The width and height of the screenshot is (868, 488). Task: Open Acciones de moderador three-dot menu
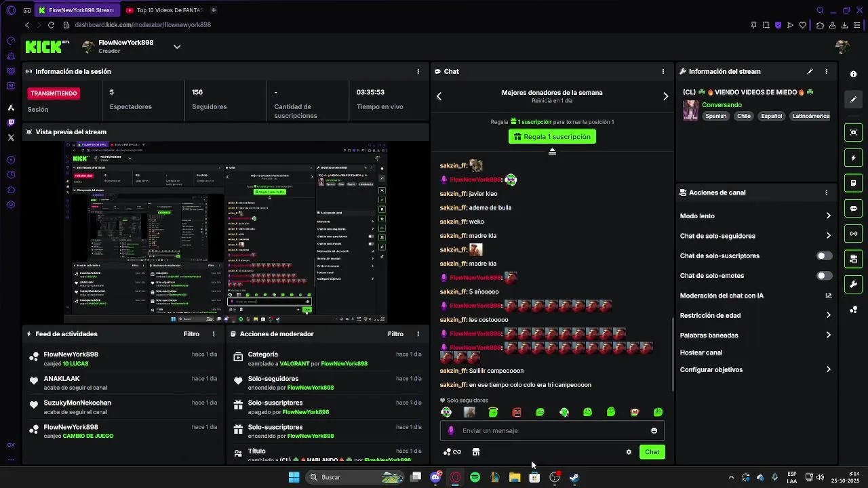pyautogui.click(x=418, y=334)
